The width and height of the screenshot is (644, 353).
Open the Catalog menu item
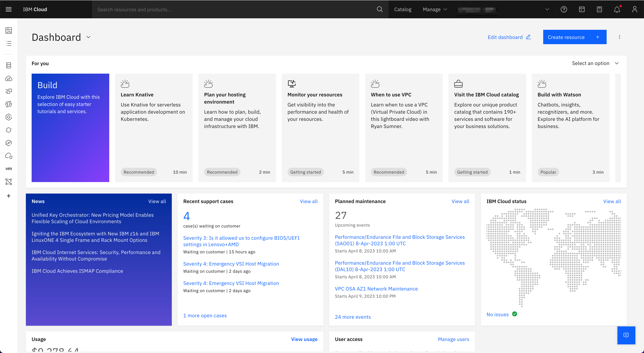pos(402,9)
